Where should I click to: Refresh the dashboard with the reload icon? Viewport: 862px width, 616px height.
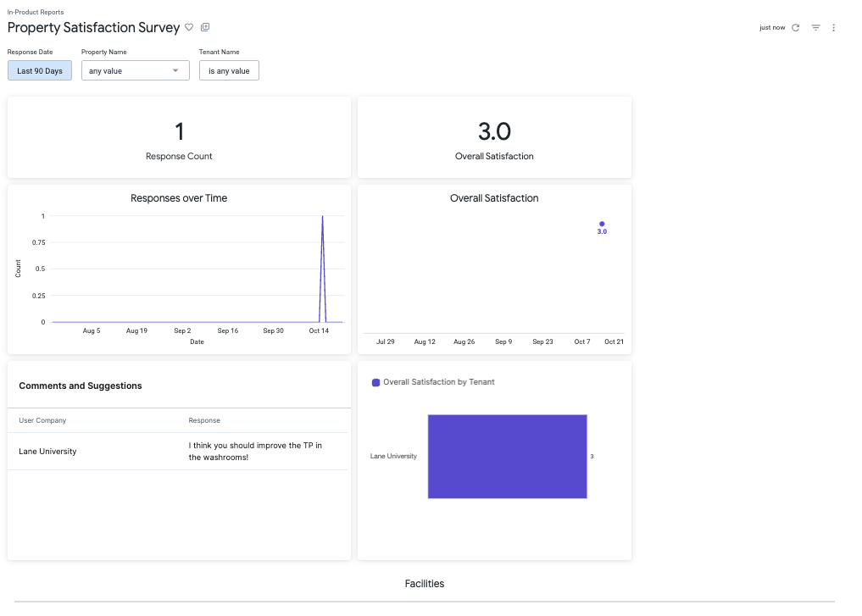(794, 27)
